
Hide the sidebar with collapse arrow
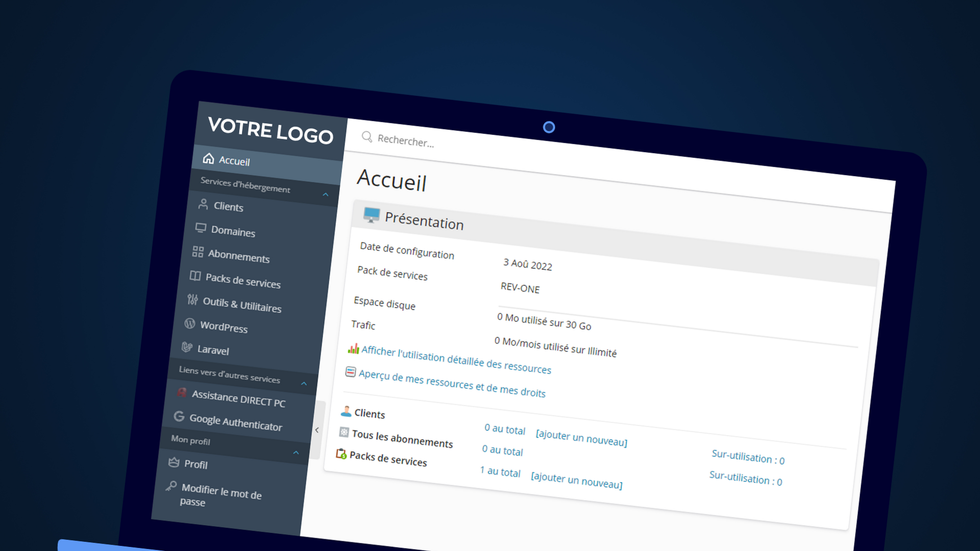point(317,430)
